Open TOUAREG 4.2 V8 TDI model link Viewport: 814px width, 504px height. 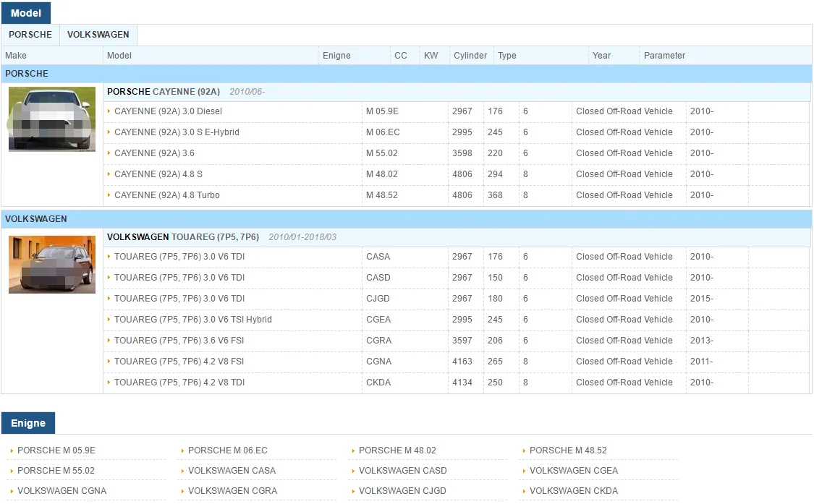coord(179,383)
